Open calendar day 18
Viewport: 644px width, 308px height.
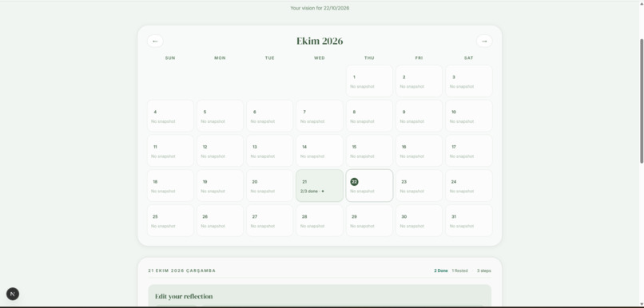pyautogui.click(x=170, y=185)
